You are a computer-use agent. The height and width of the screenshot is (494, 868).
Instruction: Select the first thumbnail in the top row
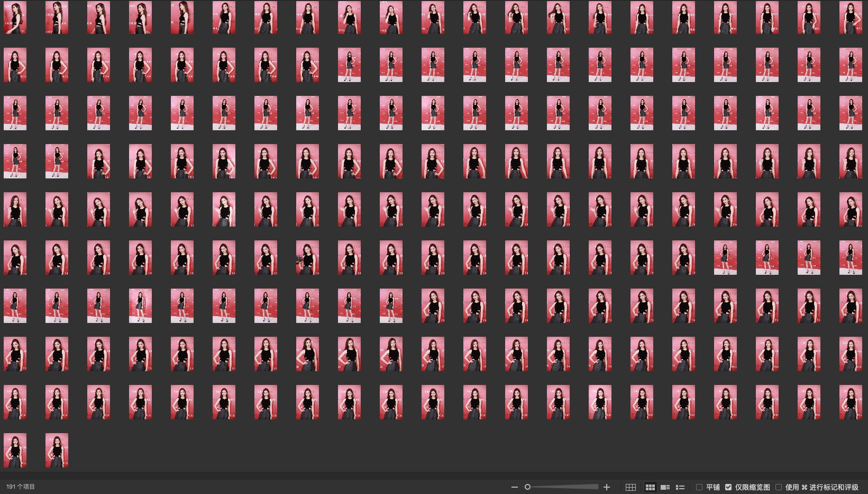[x=15, y=17]
